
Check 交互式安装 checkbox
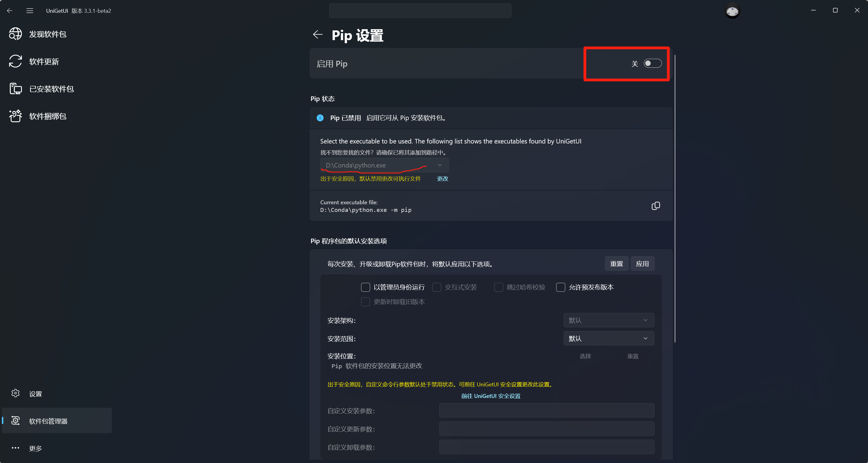(436, 287)
